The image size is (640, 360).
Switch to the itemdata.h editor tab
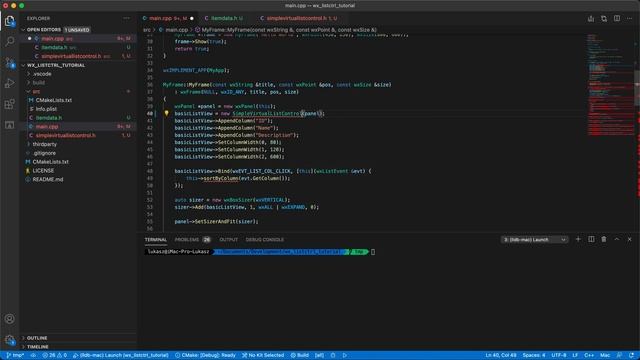pyautogui.click(x=226, y=18)
